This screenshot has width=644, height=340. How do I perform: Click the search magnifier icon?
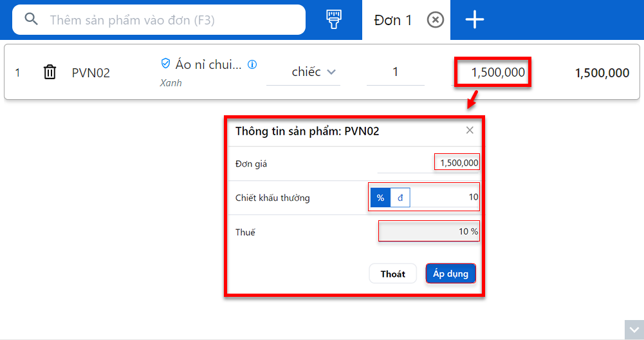pyautogui.click(x=31, y=19)
